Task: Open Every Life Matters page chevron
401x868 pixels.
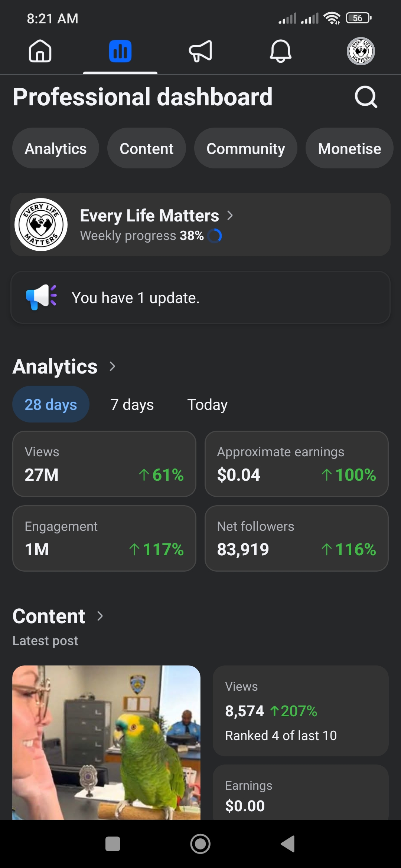Action: 230,216
